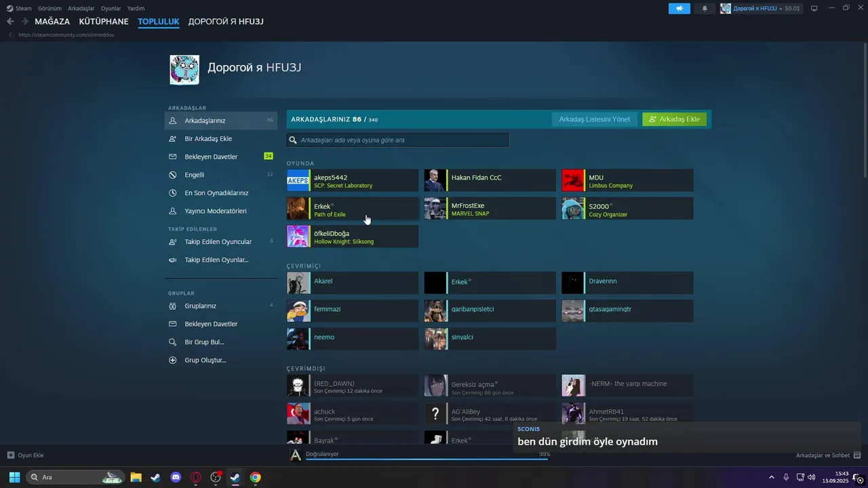Click the announcements megaphone icon
The width and height of the screenshot is (868, 488).
679,8
